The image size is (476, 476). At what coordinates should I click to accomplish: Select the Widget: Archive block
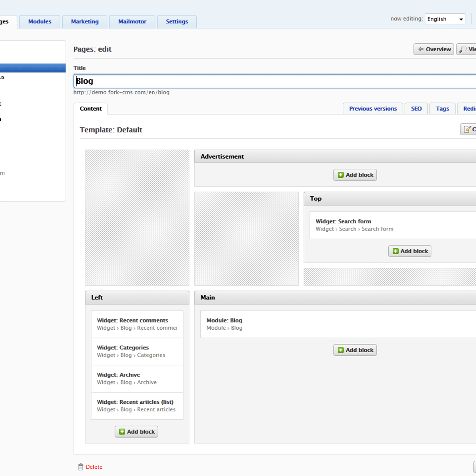click(x=137, y=378)
